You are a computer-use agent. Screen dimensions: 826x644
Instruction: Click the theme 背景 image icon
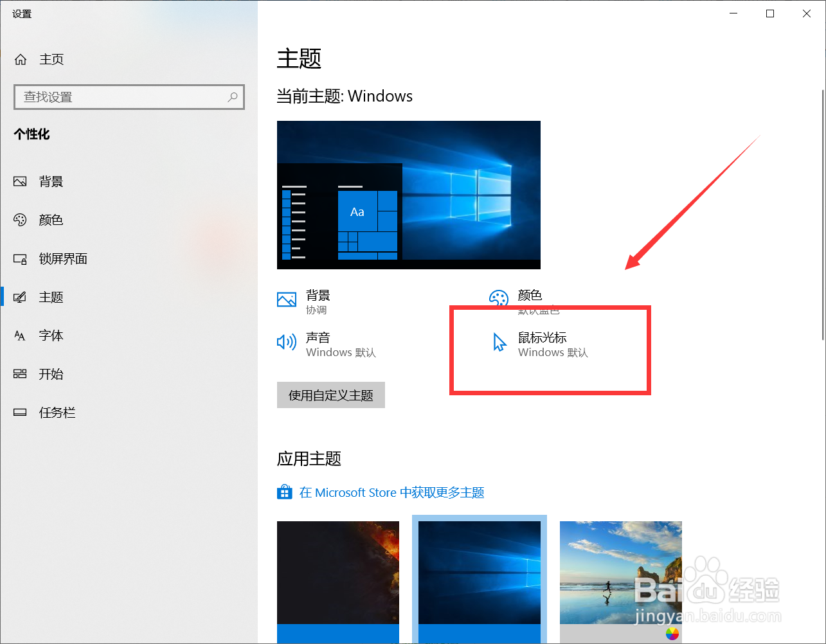tap(287, 300)
